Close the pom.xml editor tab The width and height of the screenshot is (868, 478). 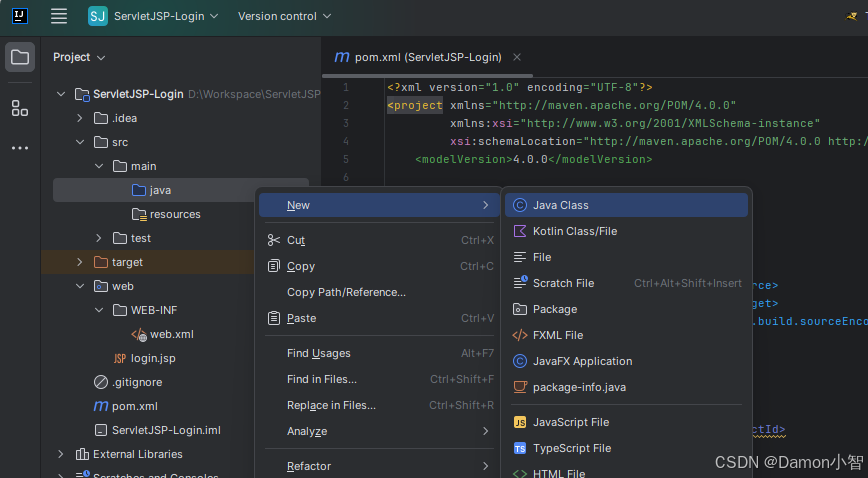coord(516,57)
